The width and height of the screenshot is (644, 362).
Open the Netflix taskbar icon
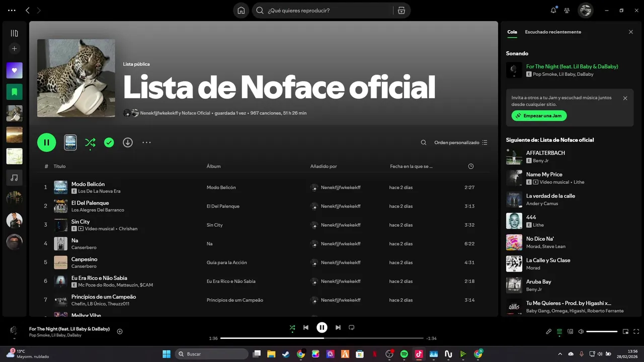tap(374, 354)
